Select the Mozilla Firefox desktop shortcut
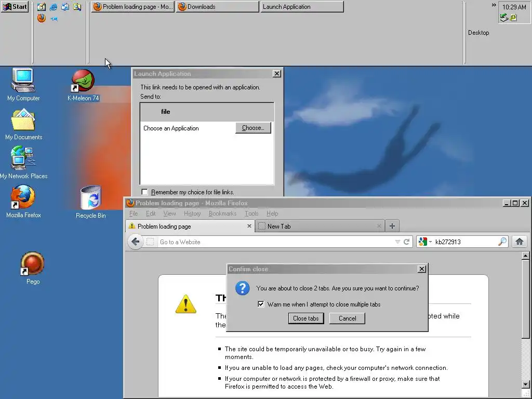This screenshot has width=532, height=399. (23, 202)
